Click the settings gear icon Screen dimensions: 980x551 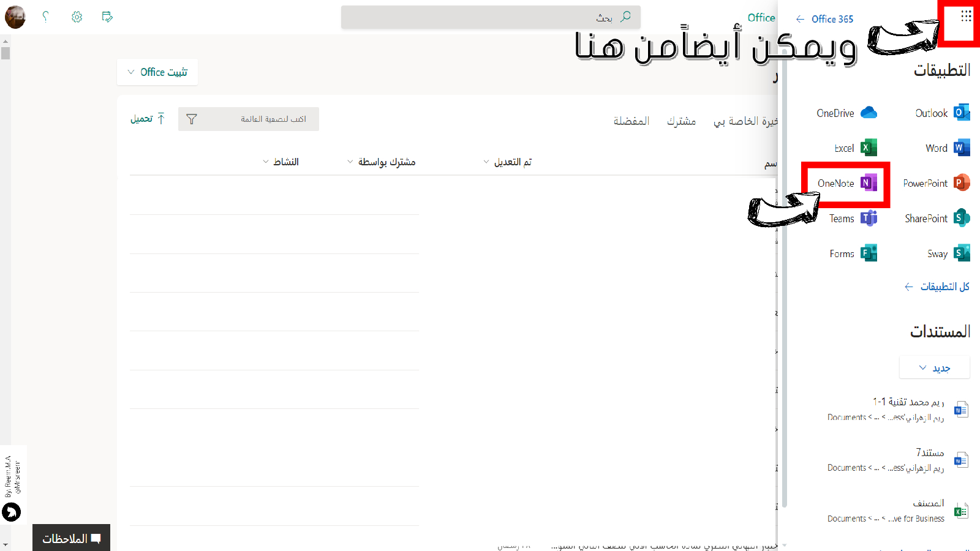tap(77, 17)
